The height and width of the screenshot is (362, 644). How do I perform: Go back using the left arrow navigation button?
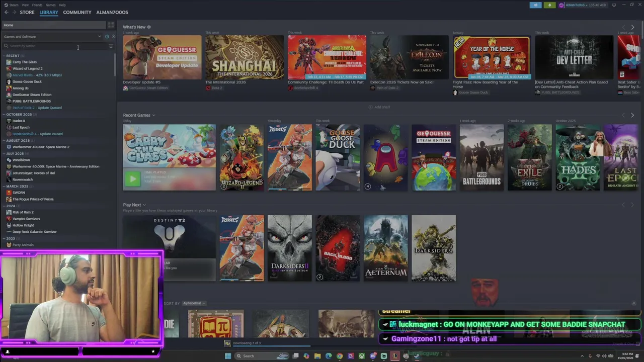pyautogui.click(x=6, y=12)
